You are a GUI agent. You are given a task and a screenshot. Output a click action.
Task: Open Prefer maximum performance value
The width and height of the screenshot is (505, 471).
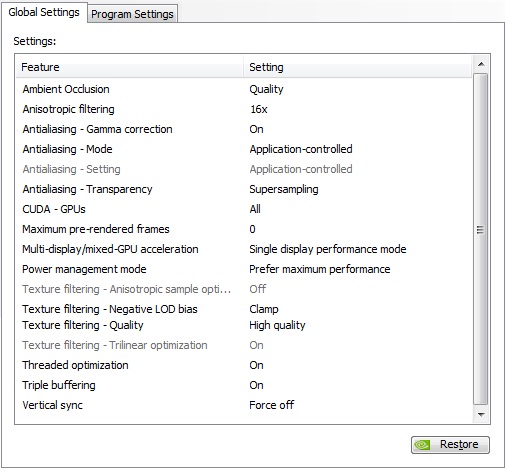click(x=320, y=269)
